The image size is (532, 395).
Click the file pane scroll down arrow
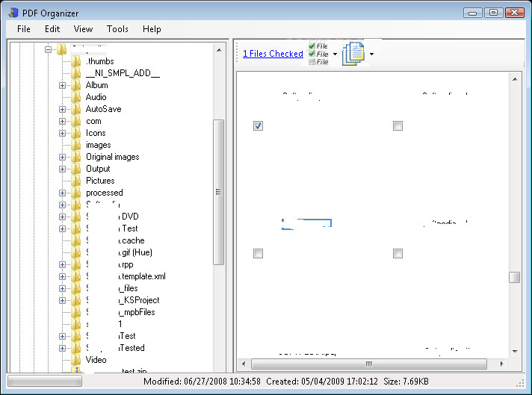coord(515,351)
